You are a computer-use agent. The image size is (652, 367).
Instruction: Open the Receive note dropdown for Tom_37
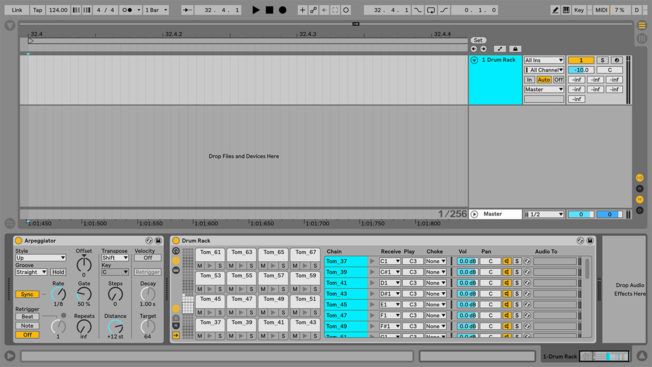point(390,261)
